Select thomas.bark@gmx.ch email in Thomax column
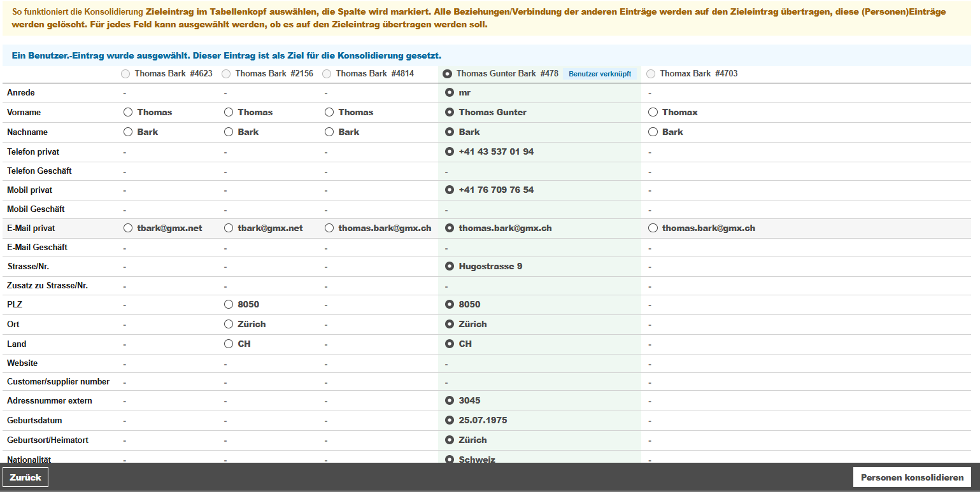Image resolution: width=980 pixels, height=492 pixels. tap(653, 228)
